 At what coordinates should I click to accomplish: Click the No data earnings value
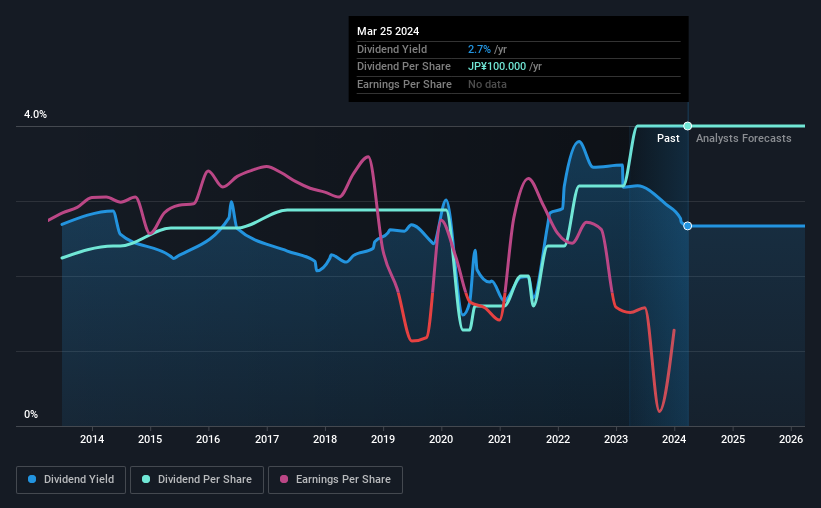coord(487,84)
